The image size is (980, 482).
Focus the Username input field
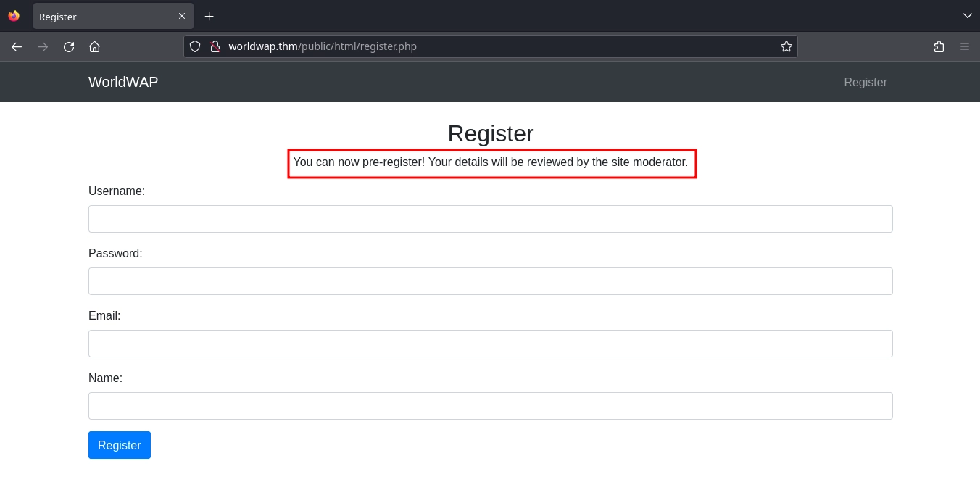pyautogui.click(x=490, y=219)
